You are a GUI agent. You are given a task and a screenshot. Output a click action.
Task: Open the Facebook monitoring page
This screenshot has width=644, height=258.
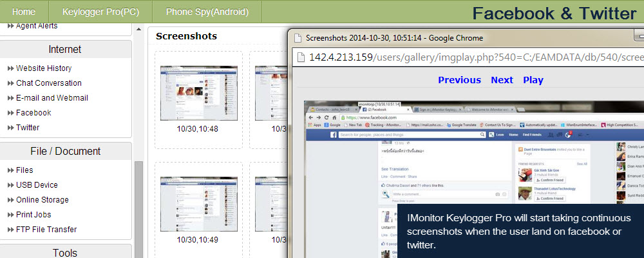[33, 113]
